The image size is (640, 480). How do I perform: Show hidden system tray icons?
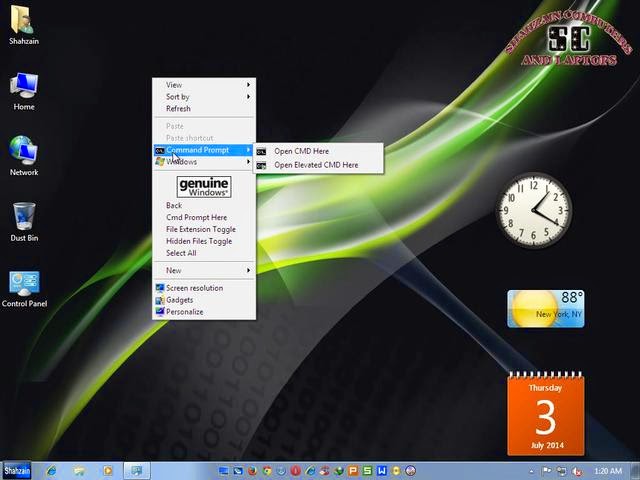(x=531, y=471)
